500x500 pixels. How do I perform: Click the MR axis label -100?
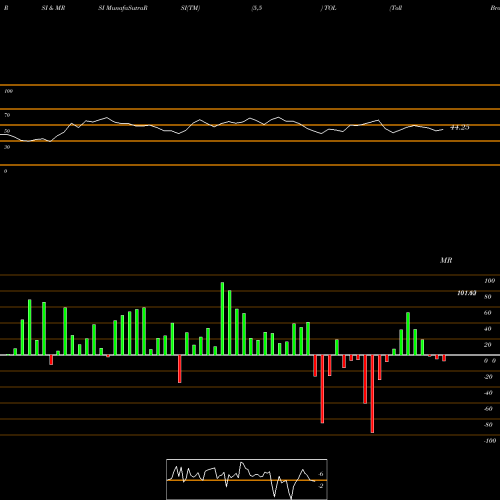490,441
